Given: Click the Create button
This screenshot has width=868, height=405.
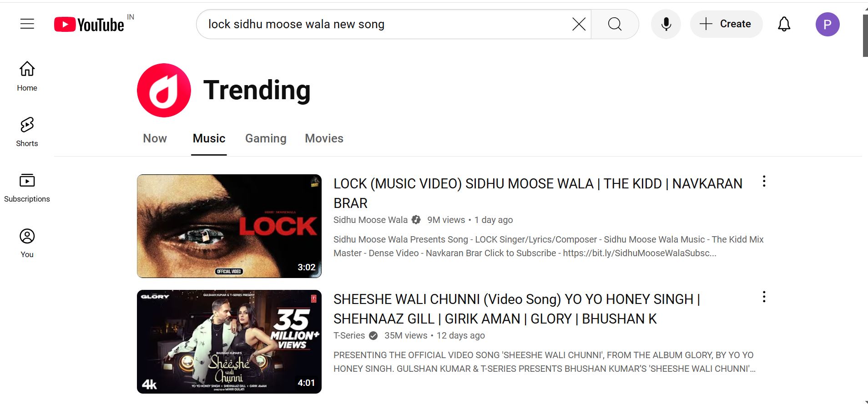Looking at the screenshot, I should [x=726, y=24].
